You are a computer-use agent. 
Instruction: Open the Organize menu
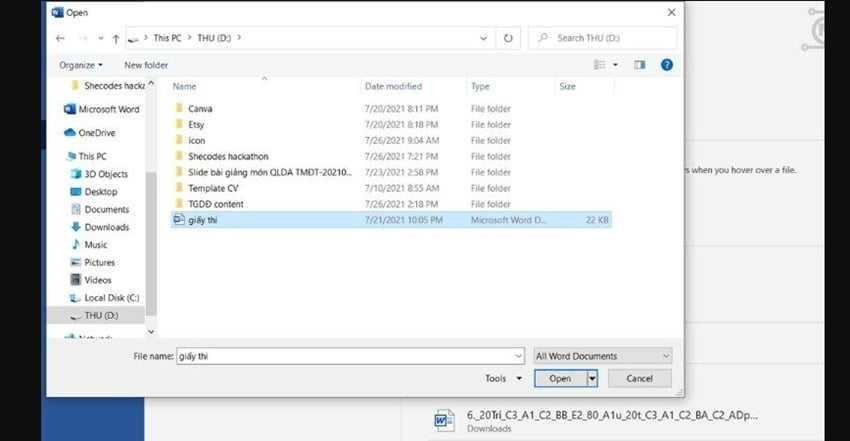tap(80, 65)
